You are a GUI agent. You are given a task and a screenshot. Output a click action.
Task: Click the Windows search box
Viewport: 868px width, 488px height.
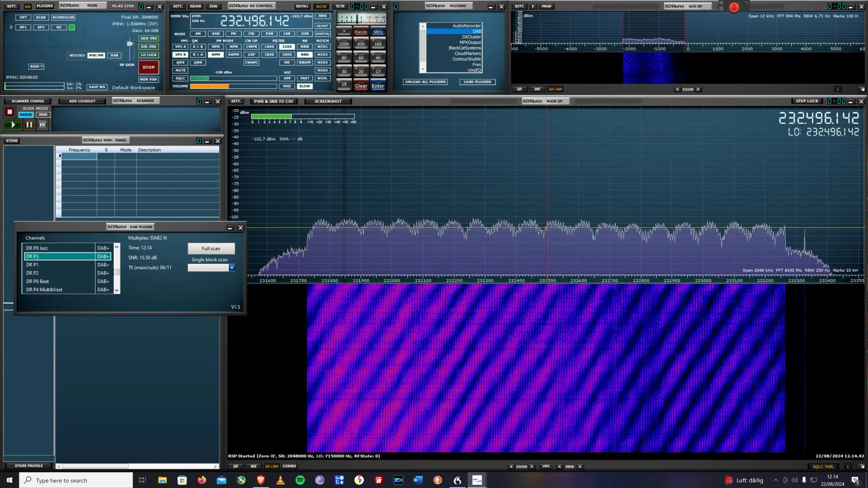tap(76, 480)
